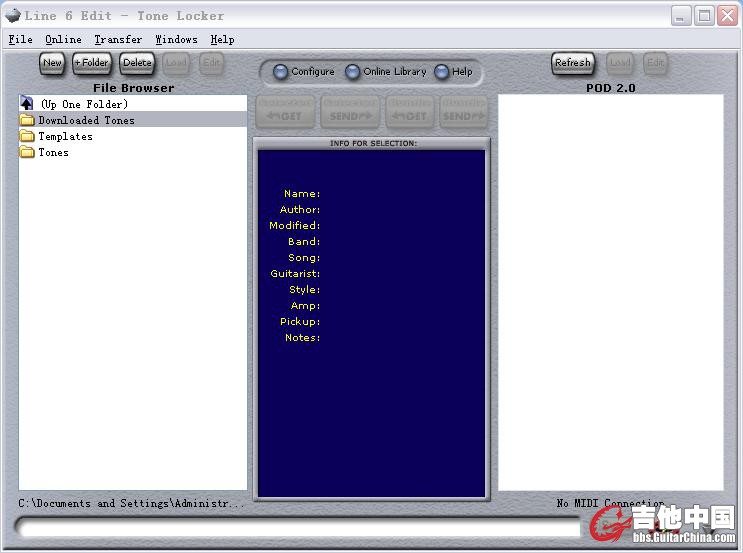Screen dimensions: 743x553
Task: Select the Tones folder icon
Action: coord(27,152)
